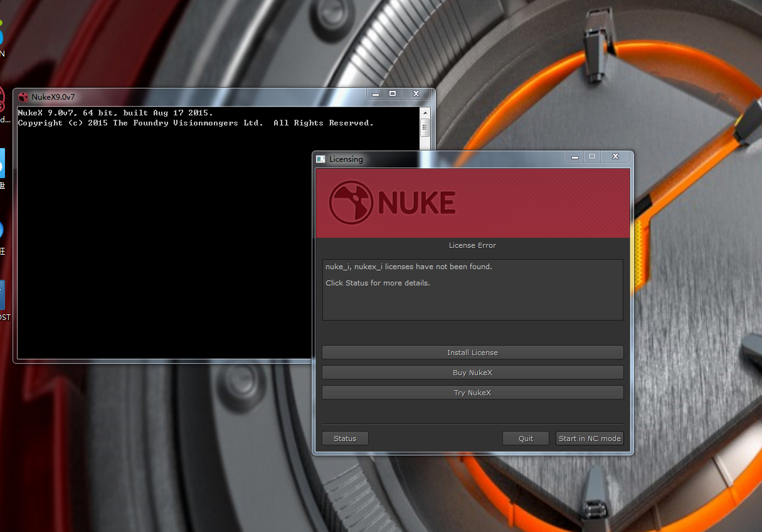Viewport: 762px width, 532px height.
Task: Click the Nuke logo in the Licensing banner
Action: click(x=392, y=203)
